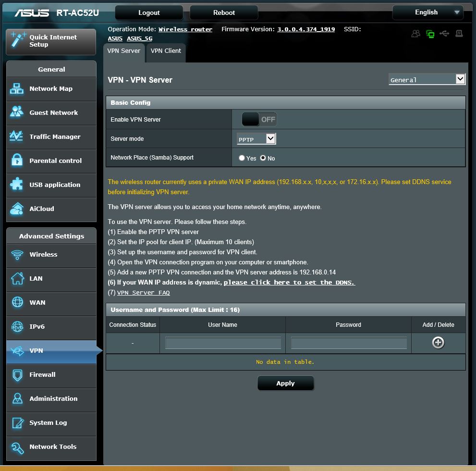The image size is (476, 471).
Task: Click the ASUS SSID link
Action: (x=115, y=38)
